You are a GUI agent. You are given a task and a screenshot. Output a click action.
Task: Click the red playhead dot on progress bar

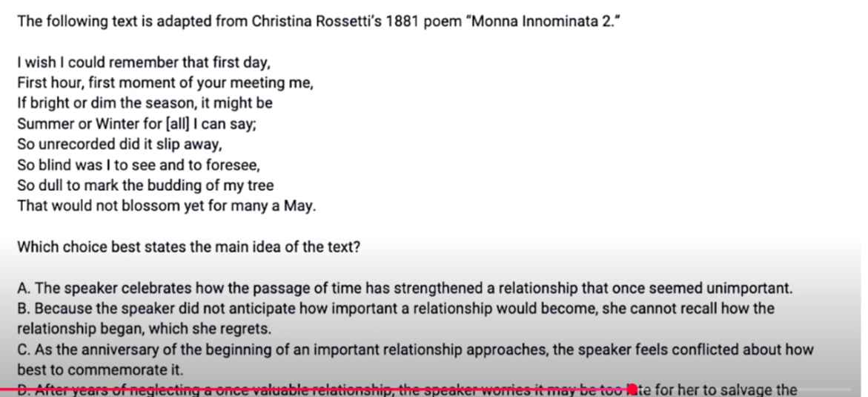coord(633,390)
